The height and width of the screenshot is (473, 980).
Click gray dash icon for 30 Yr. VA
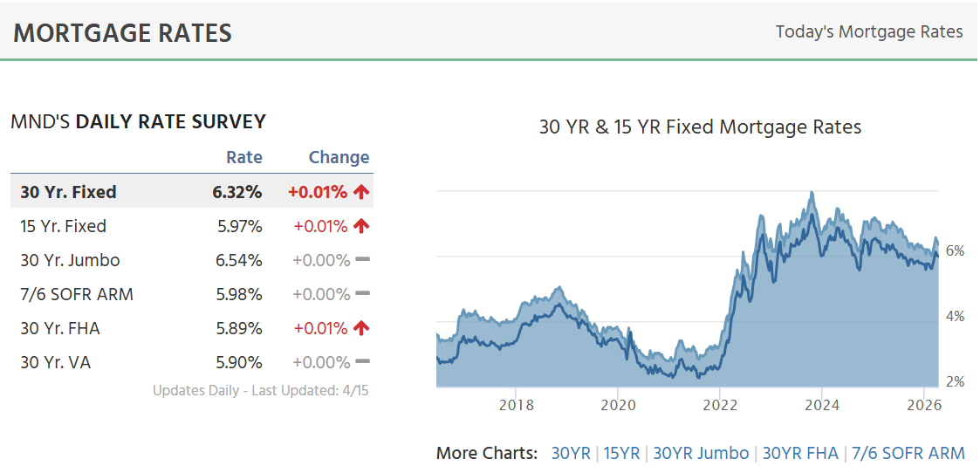click(x=363, y=362)
